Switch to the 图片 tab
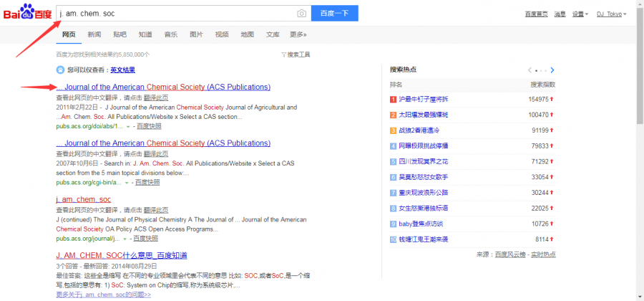Image resolution: width=644 pixels, height=301 pixels. pos(196,34)
